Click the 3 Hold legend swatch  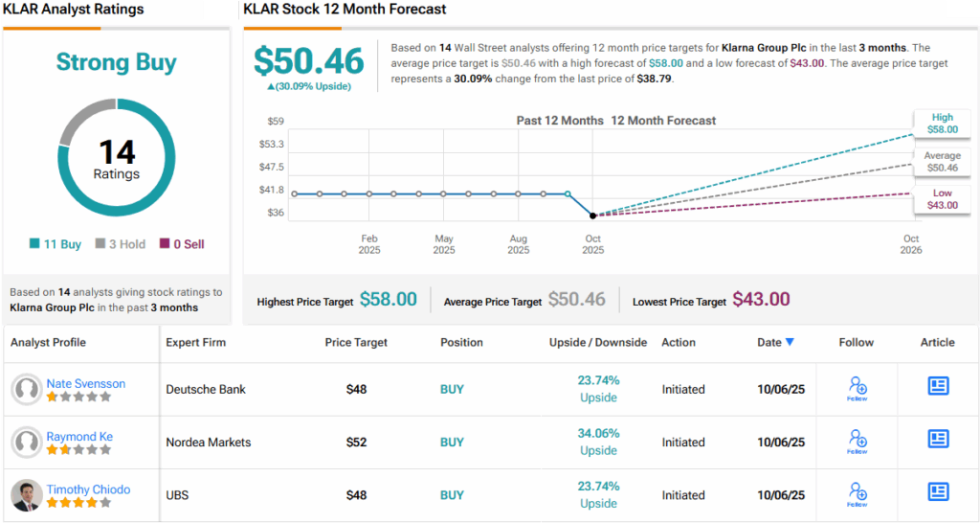point(100,244)
